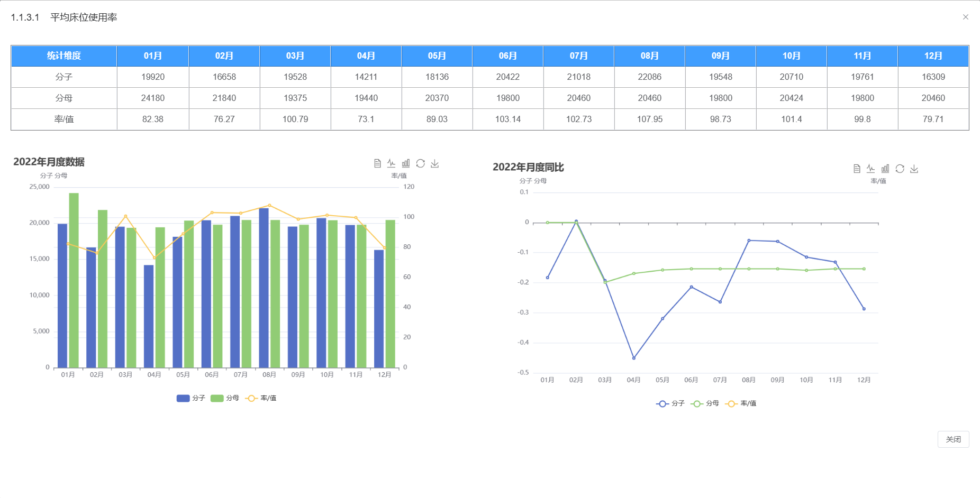Download year-over-year chart as image
980x498 pixels.
914,169
